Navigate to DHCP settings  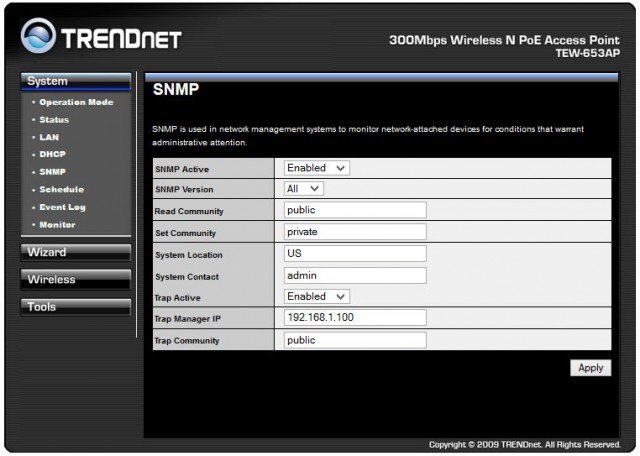point(52,155)
